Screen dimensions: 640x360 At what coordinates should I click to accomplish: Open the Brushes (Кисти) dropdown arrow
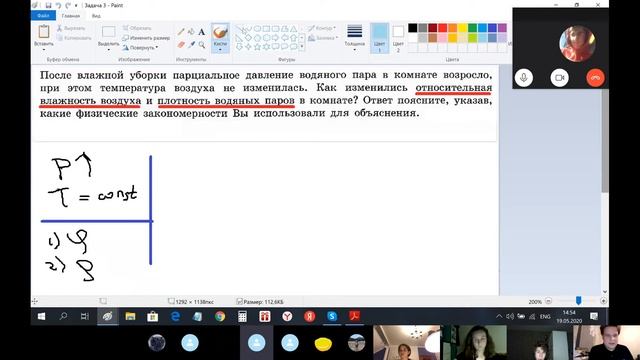pyautogui.click(x=220, y=50)
